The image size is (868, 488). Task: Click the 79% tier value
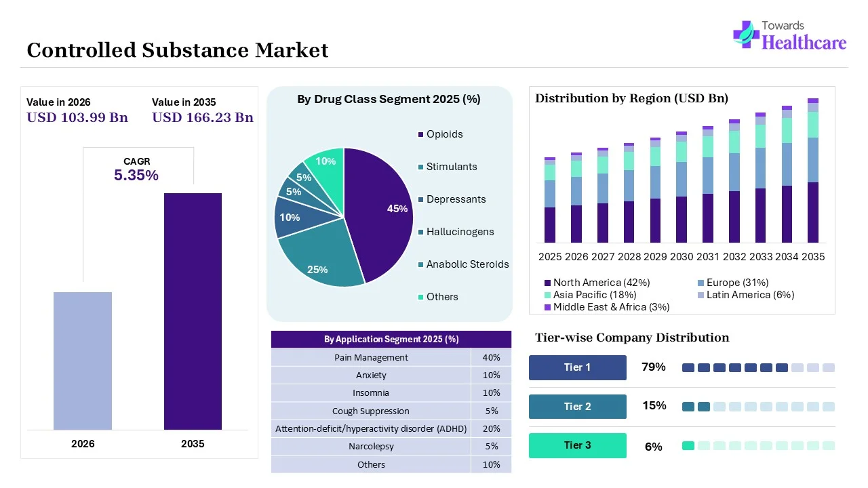654,367
